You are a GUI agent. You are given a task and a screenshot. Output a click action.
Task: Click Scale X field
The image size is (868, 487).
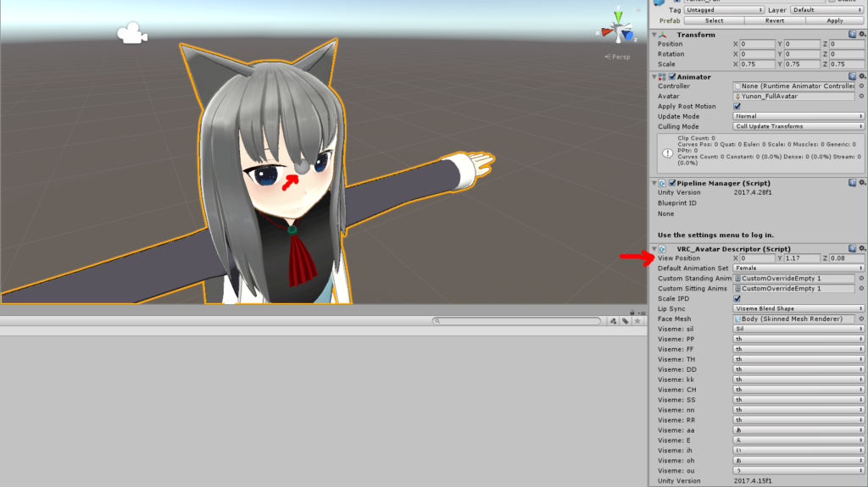coord(757,64)
